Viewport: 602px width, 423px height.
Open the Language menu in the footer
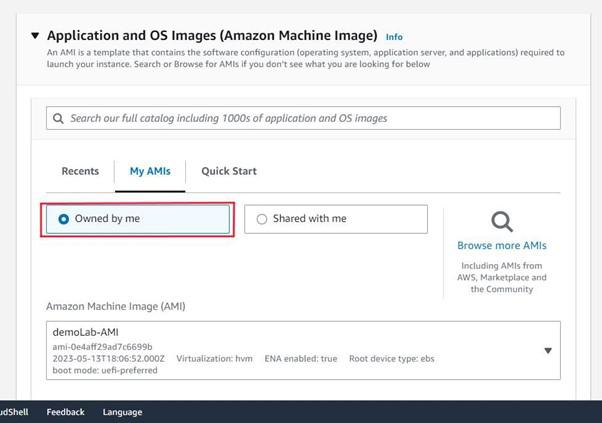point(122,412)
